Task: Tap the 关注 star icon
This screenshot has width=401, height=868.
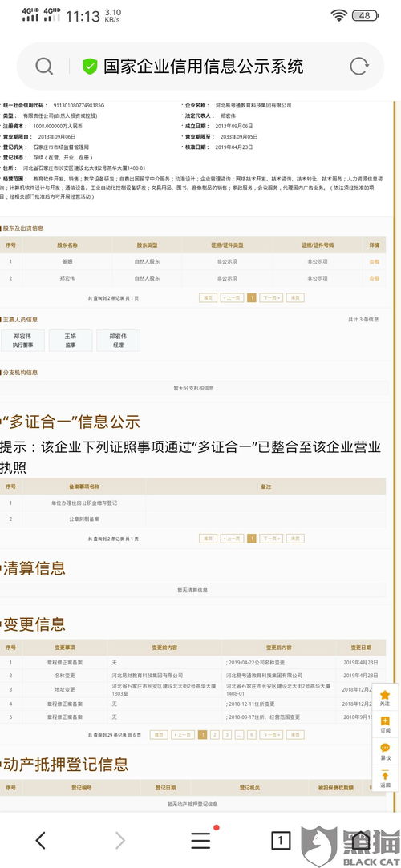Action: tap(385, 694)
